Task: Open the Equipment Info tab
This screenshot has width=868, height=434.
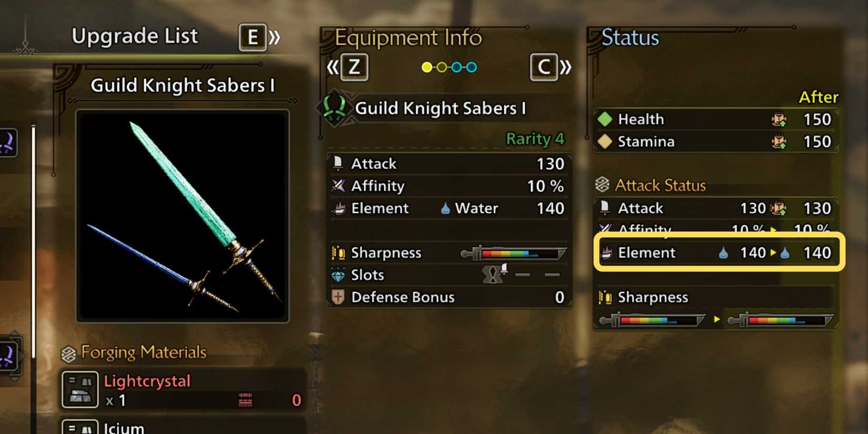Action: pos(408,37)
